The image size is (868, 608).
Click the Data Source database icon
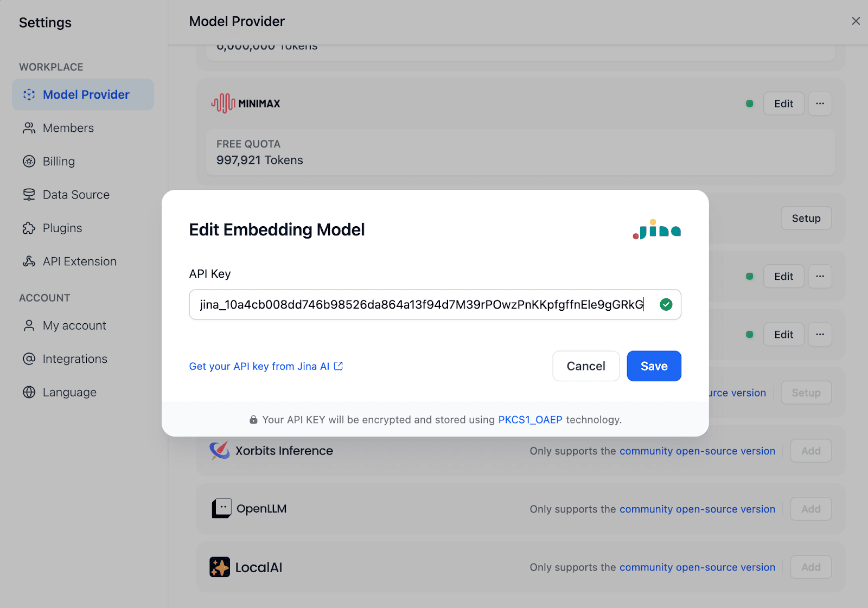pyautogui.click(x=29, y=195)
